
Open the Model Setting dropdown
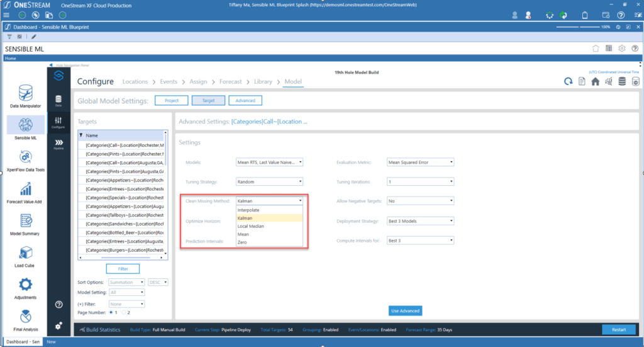coord(126,292)
